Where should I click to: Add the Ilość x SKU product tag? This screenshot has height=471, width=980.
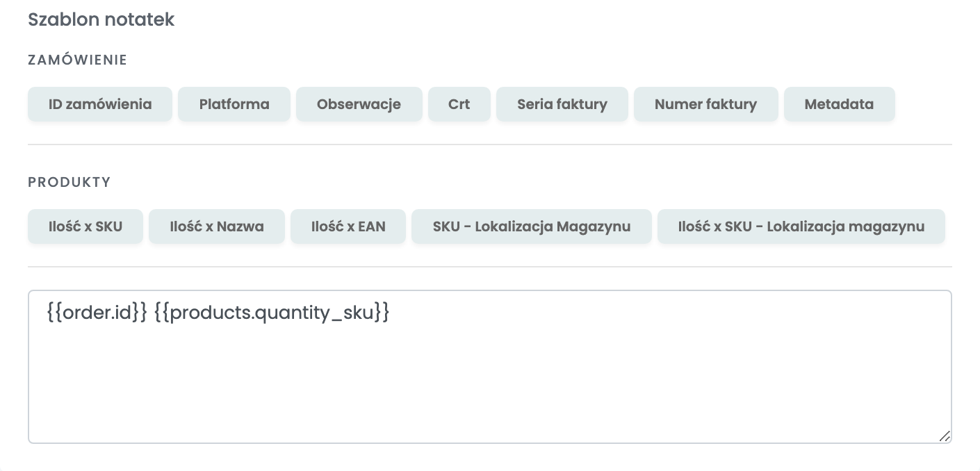point(85,226)
